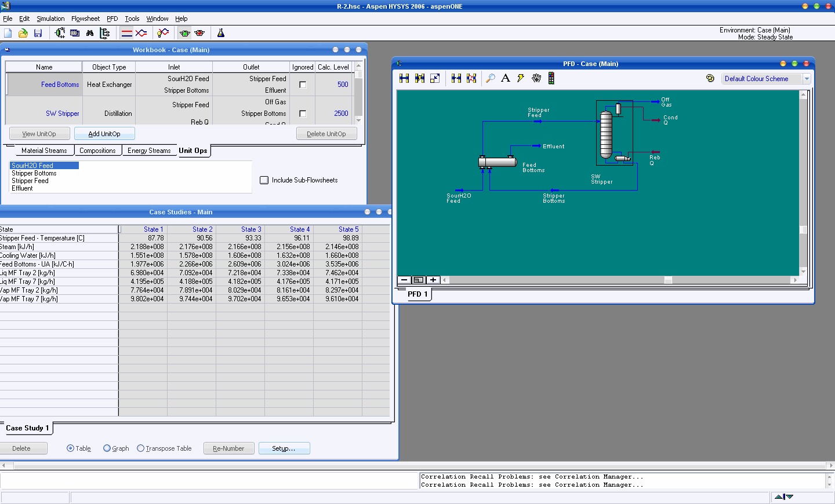Switch to the Compositions tab

coord(97,151)
